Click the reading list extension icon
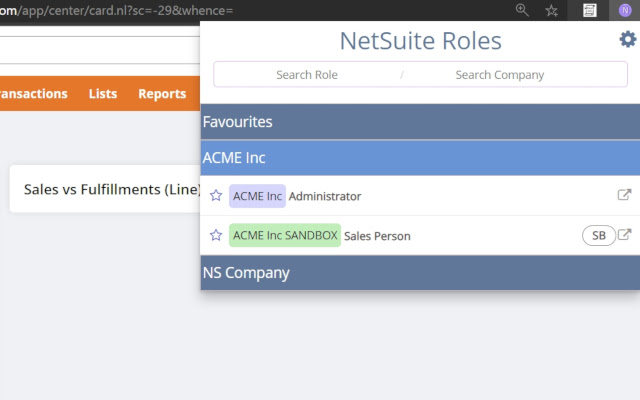 589,10
